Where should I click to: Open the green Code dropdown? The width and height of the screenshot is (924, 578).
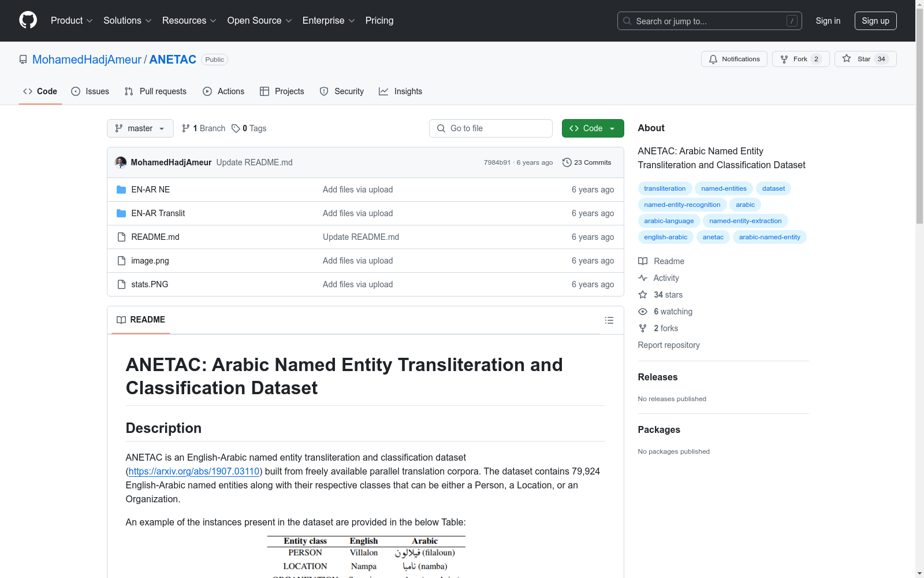point(593,128)
